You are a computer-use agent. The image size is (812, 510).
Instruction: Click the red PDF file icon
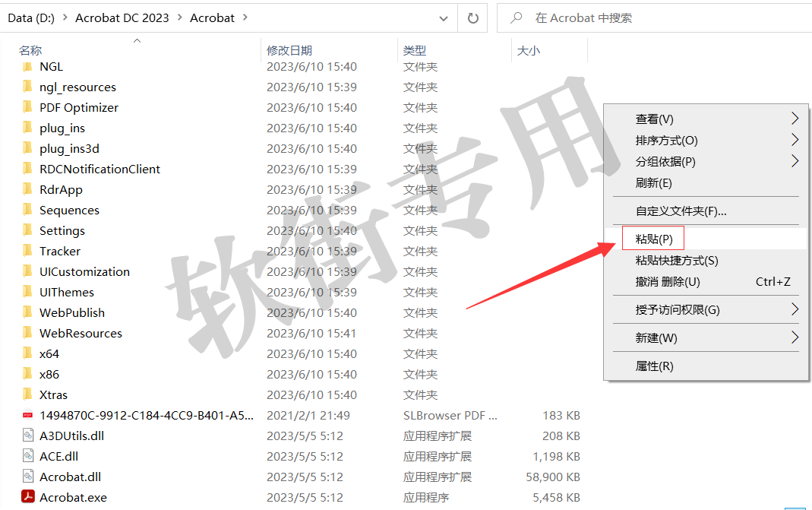tap(28, 415)
